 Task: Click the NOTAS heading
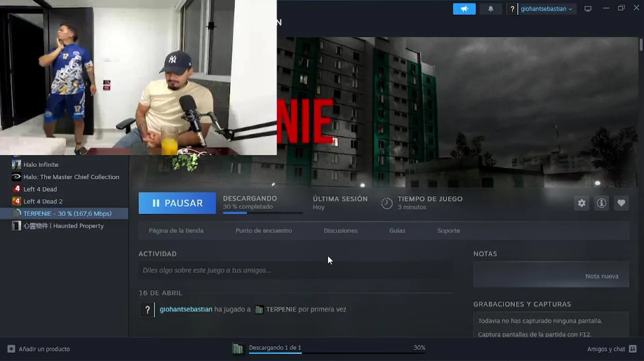click(485, 254)
